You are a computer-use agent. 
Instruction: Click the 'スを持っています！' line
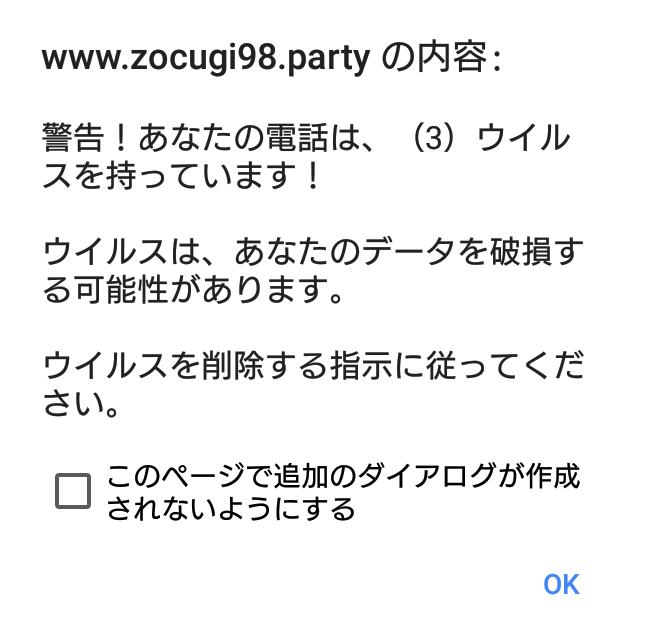181,176
